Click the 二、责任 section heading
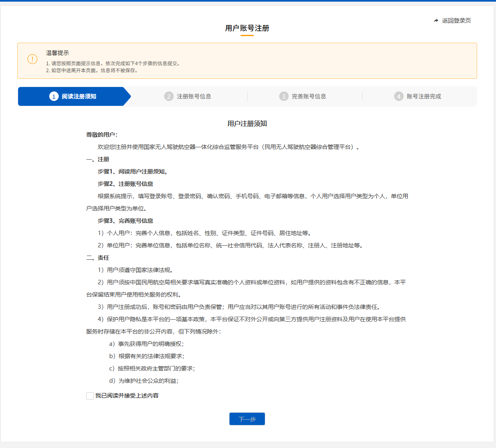The width and height of the screenshot is (496, 448). [x=98, y=258]
